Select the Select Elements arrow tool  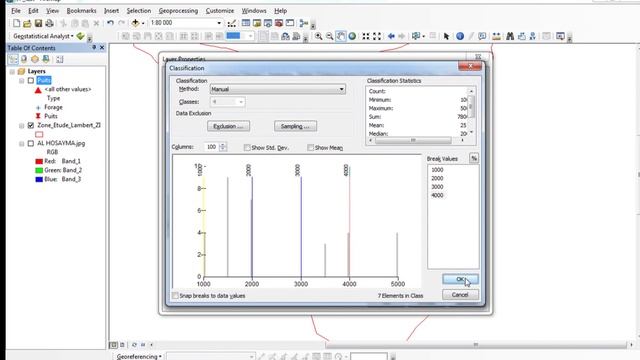point(446,36)
